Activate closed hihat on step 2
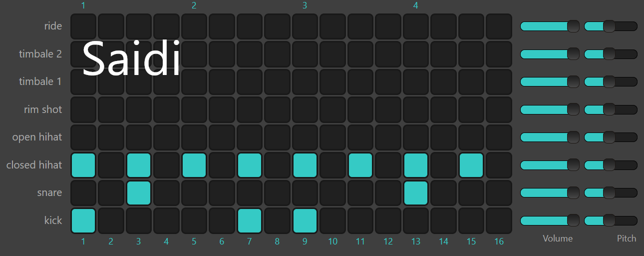 click(111, 165)
